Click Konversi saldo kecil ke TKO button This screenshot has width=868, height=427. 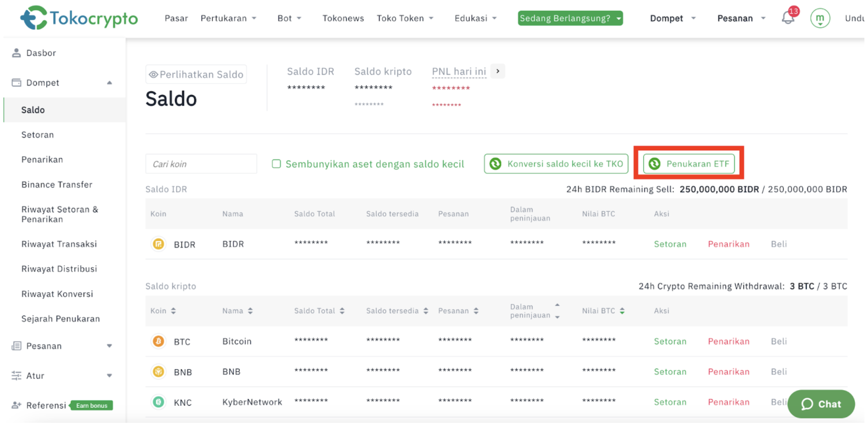pos(556,164)
